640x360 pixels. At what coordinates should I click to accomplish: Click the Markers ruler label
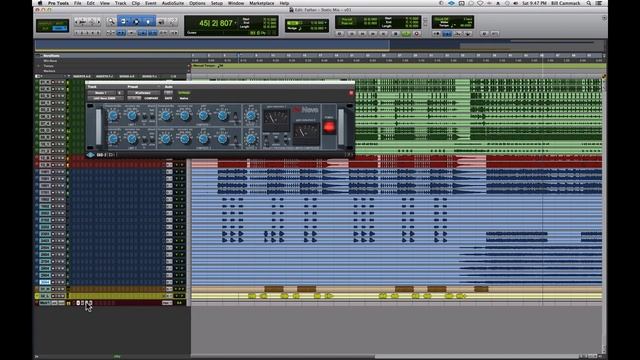49,71
